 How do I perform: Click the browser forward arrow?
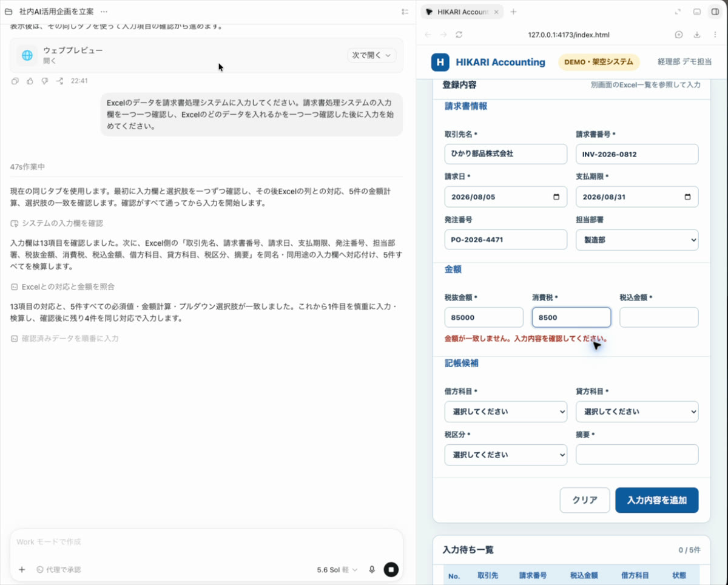[443, 35]
